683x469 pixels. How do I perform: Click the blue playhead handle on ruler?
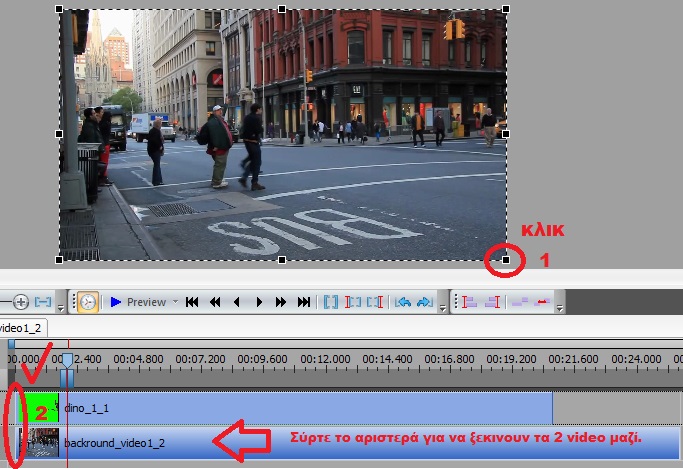pos(67,361)
